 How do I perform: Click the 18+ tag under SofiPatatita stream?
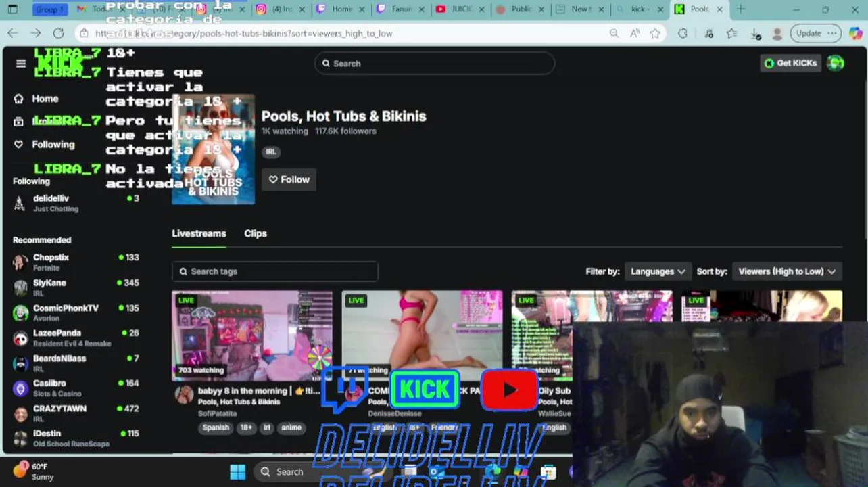[x=246, y=427]
